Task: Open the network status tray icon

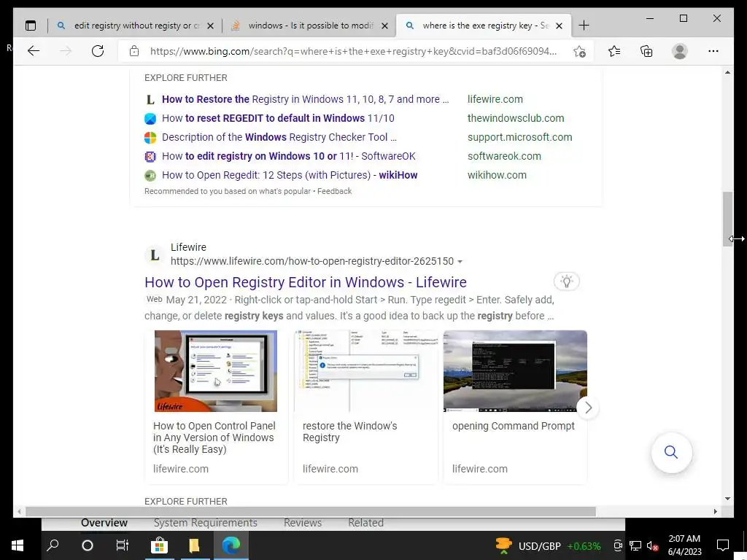Action: pos(635,545)
